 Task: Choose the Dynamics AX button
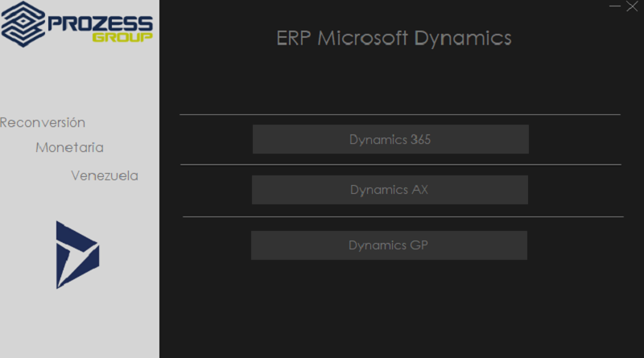point(390,190)
